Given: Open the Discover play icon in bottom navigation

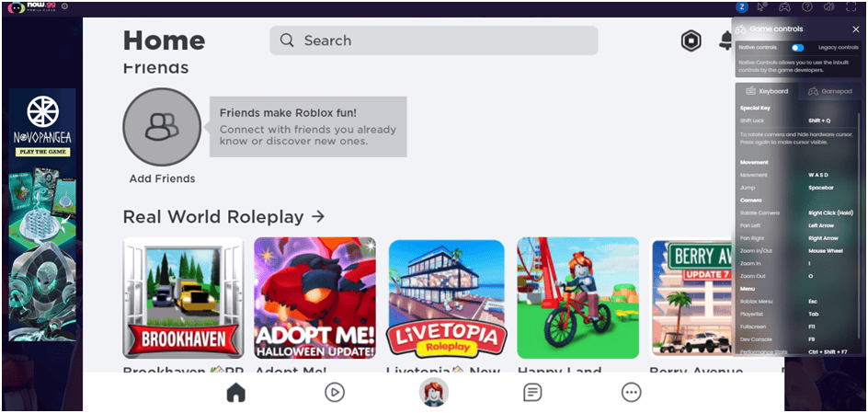Looking at the screenshot, I should (x=335, y=393).
